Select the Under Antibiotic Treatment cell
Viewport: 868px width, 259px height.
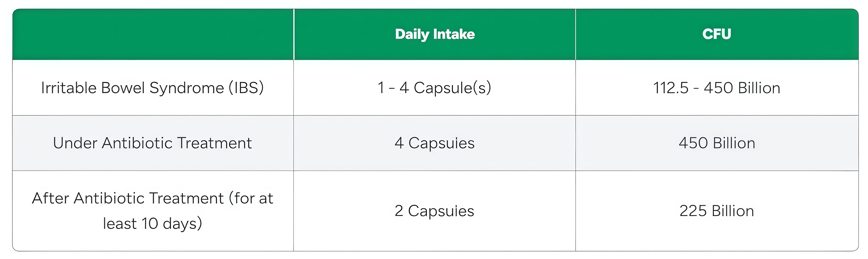tap(152, 143)
